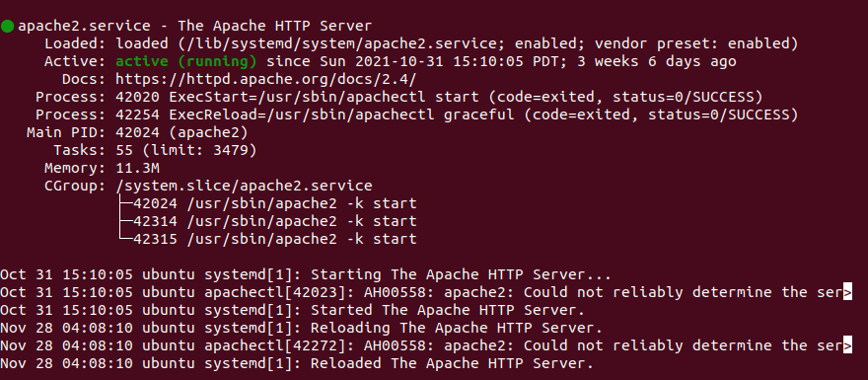
Task: Click log line 'Started The Apache HTTP Server.'
Action: pos(292,310)
